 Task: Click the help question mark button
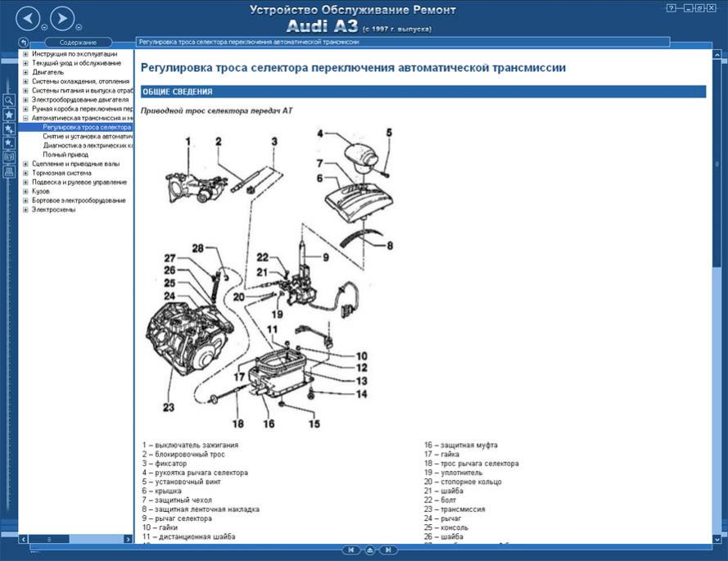[671, 8]
